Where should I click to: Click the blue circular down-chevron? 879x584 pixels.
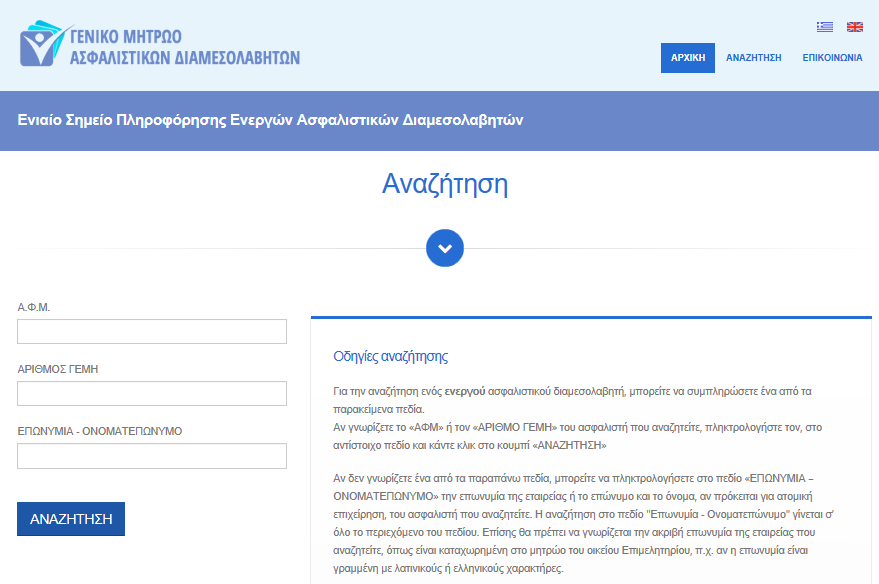[x=445, y=248]
